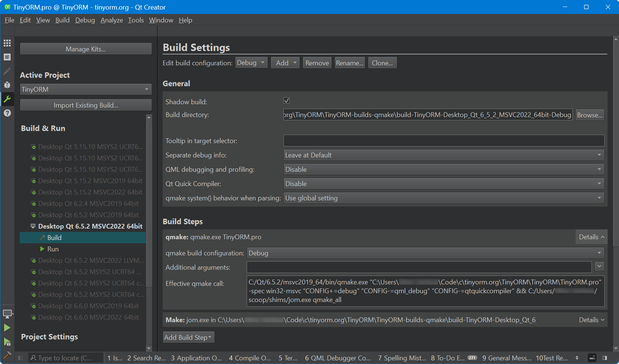Open the Welcome mode grid icon
The width and height of the screenshot is (619, 364).
[x=7, y=43]
